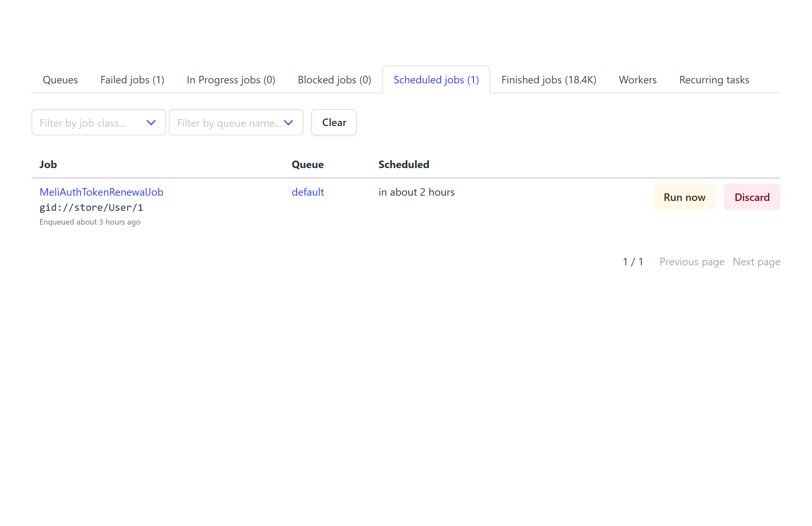Click the Previous page link
The height and width of the screenshot is (526, 812).
click(691, 262)
